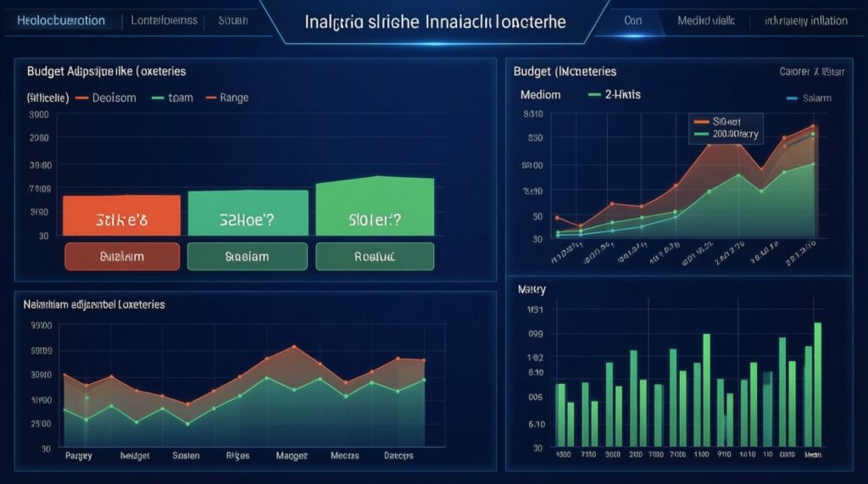Click the Mediom label in Budget panel

540,94
